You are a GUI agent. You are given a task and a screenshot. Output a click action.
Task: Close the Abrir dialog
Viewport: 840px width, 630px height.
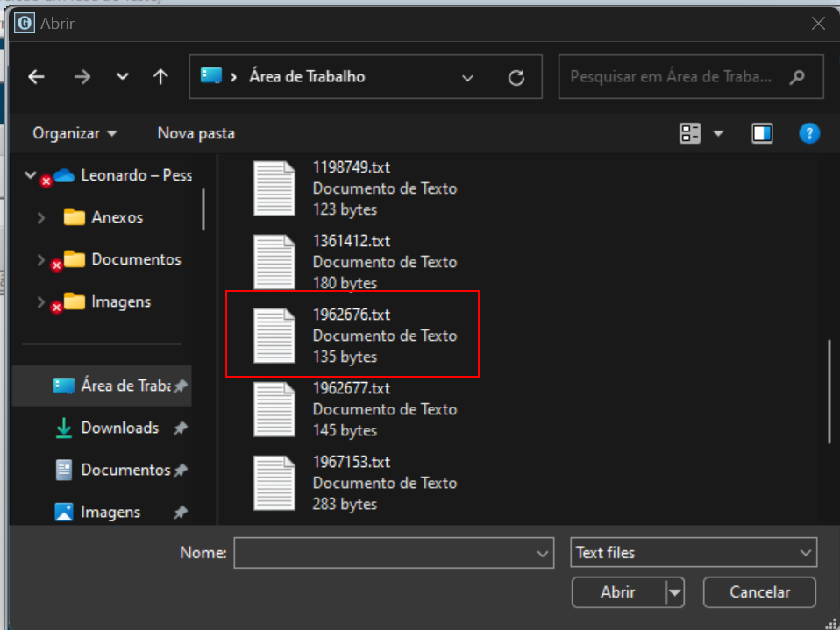[x=818, y=23]
